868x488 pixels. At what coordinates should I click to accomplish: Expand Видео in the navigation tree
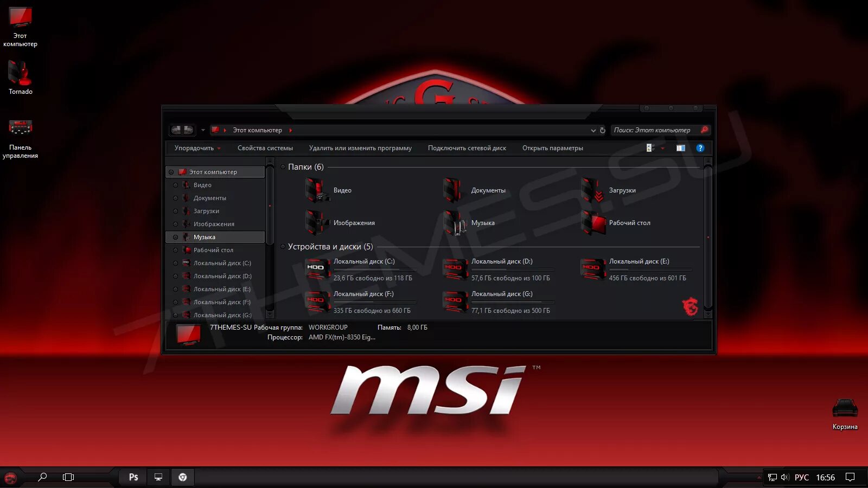(175, 185)
